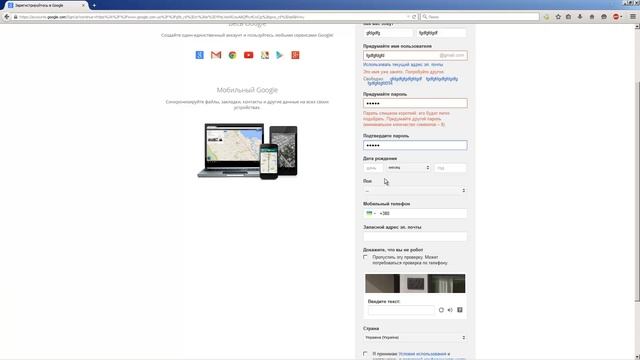Click the home icon in Firefox toolbar
The image size is (640, 360).
tap(592, 17)
